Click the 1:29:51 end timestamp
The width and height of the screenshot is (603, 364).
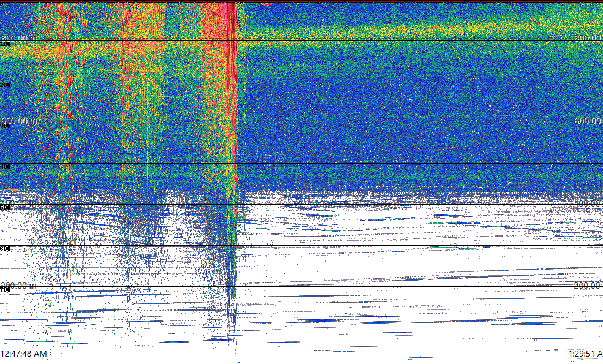click(x=585, y=354)
